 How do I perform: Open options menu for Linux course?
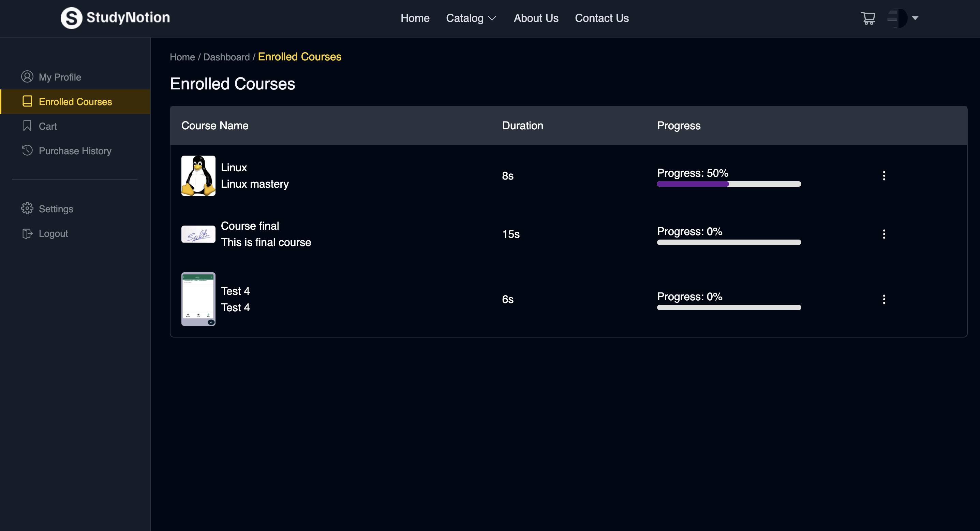(x=884, y=175)
